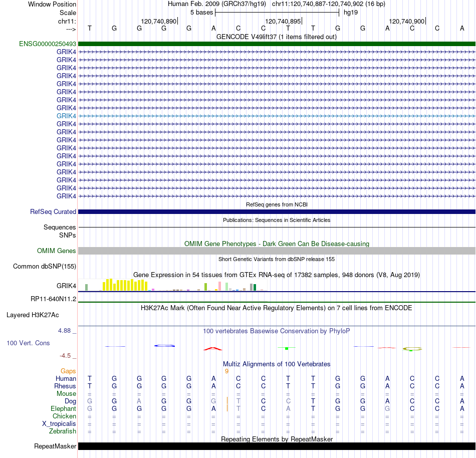Click the Zebrafish species label
Screen dimensions: 476x458
click(x=63, y=431)
